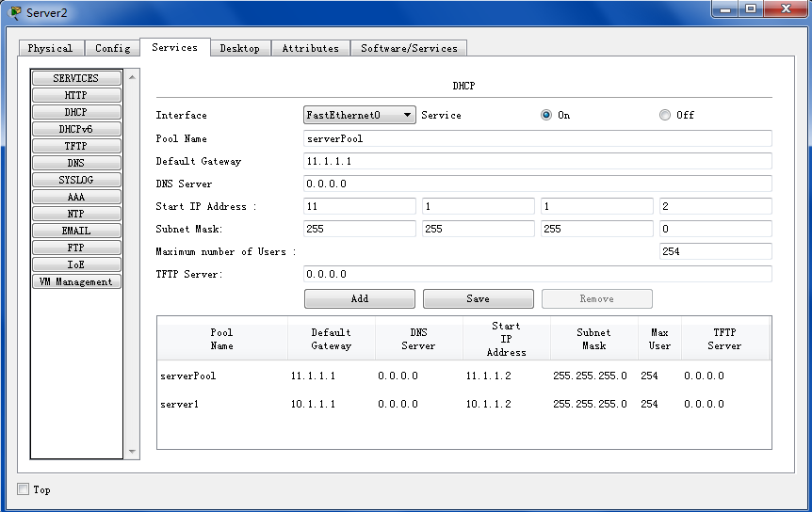Click the Maximum number of Users field
Screen dimensions: 812x512
(x=715, y=251)
